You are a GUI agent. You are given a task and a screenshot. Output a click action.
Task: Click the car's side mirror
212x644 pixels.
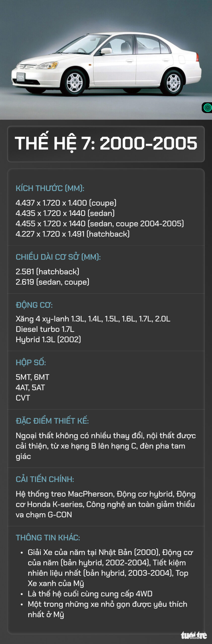(106, 51)
